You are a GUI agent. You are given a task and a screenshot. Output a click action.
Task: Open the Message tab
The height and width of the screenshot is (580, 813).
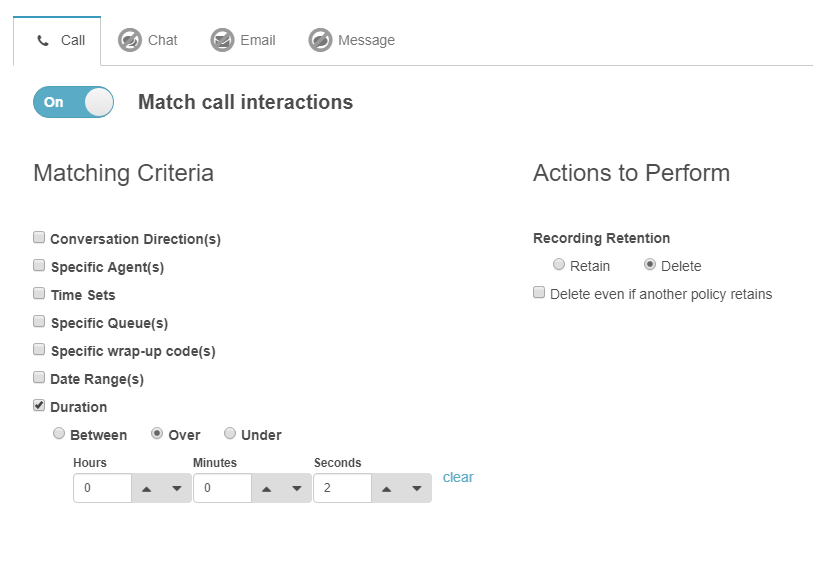pyautogui.click(x=352, y=40)
